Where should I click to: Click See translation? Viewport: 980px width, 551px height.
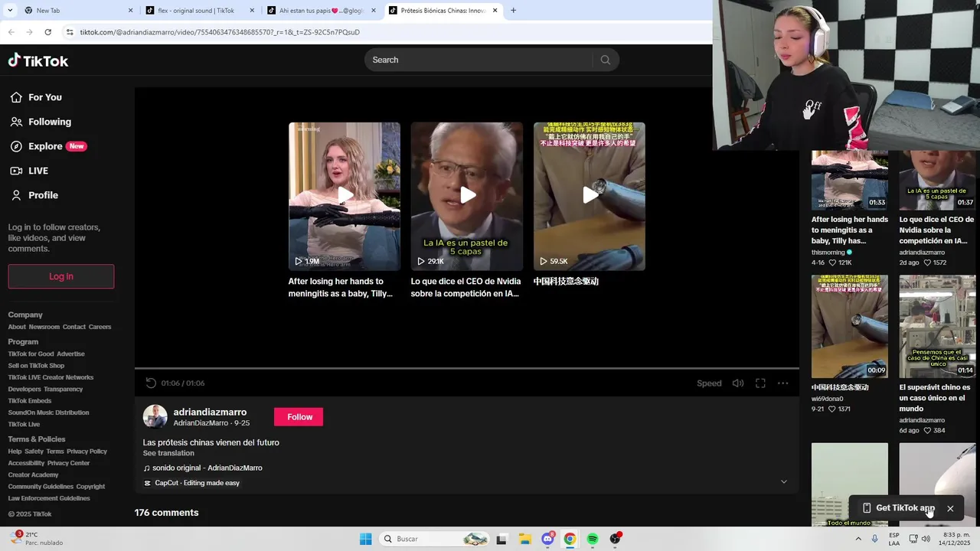[168, 453]
